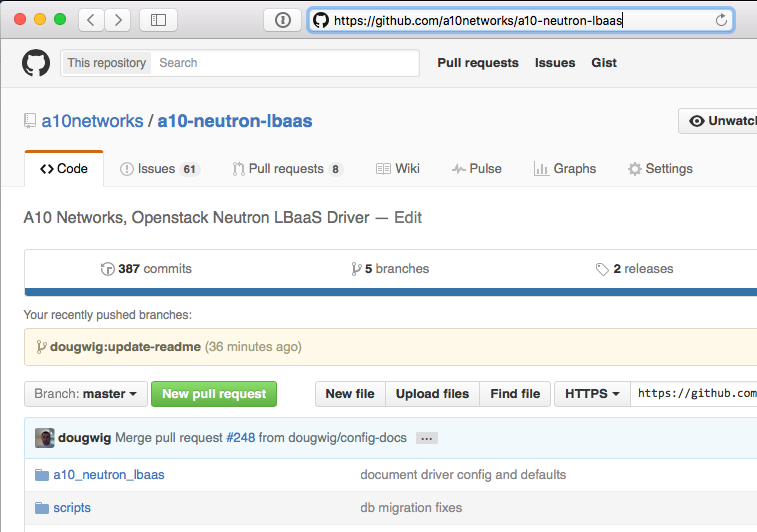Open the 1Password extension icon
The height and width of the screenshot is (532, 757).
click(282, 20)
